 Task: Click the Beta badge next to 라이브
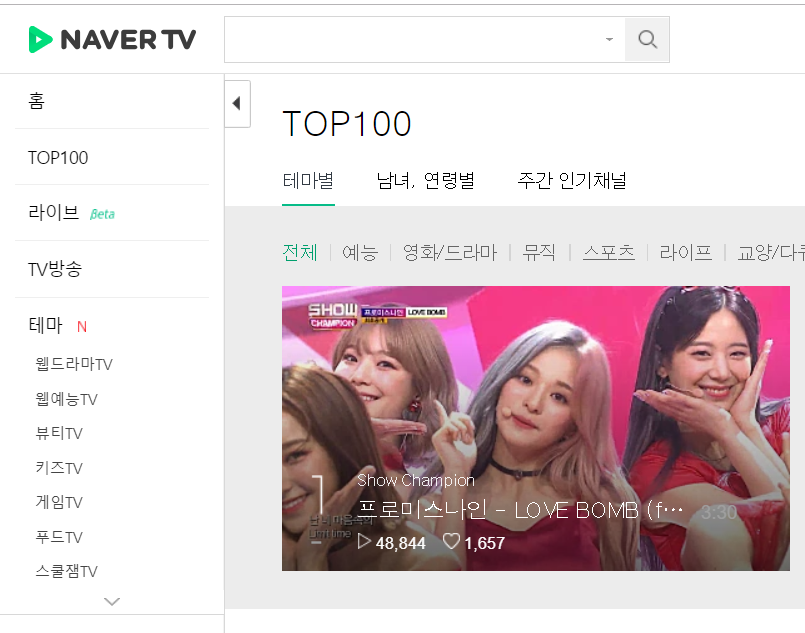(102, 214)
